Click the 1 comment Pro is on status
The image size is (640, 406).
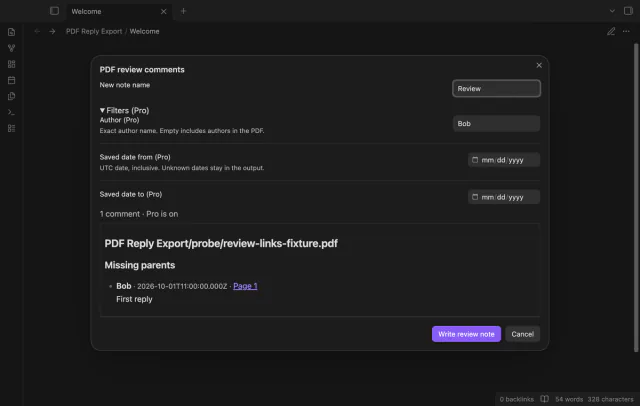tap(139, 214)
